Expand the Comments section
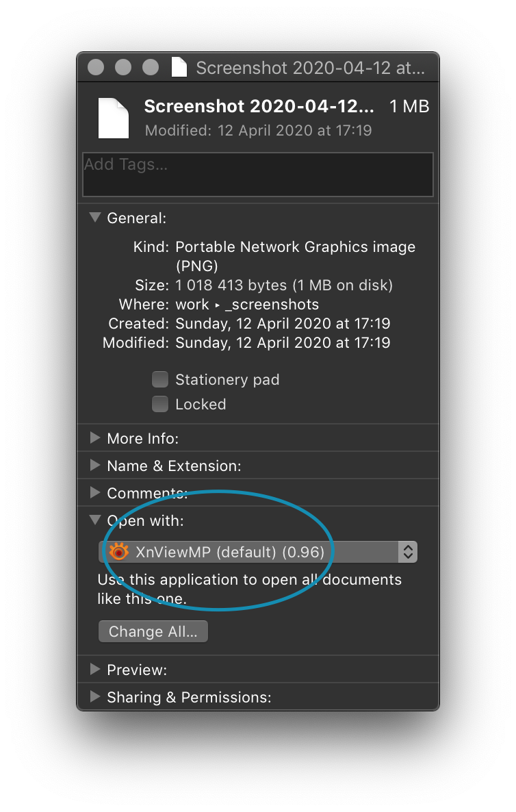This screenshot has height=812, width=516. (95, 493)
